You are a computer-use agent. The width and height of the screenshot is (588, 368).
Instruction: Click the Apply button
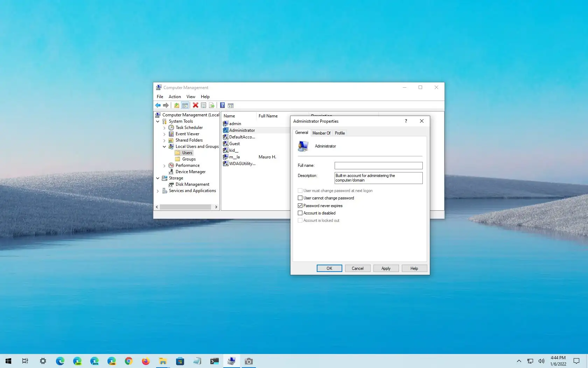(x=386, y=268)
